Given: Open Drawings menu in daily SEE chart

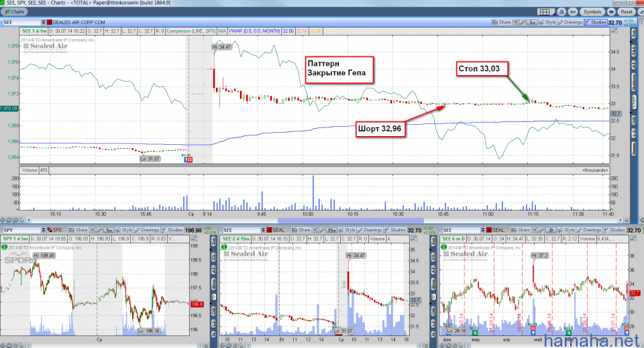Looking at the screenshot, I should [x=589, y=230].
